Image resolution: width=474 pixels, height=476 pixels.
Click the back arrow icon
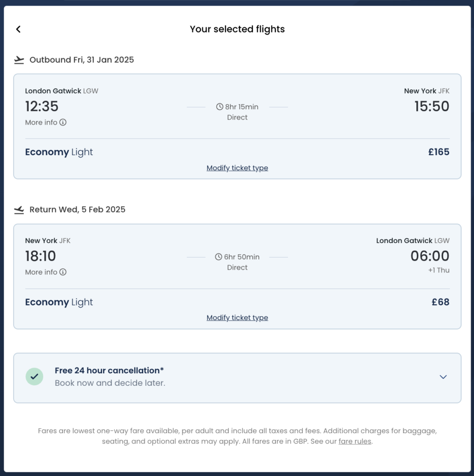coord(18,29)
